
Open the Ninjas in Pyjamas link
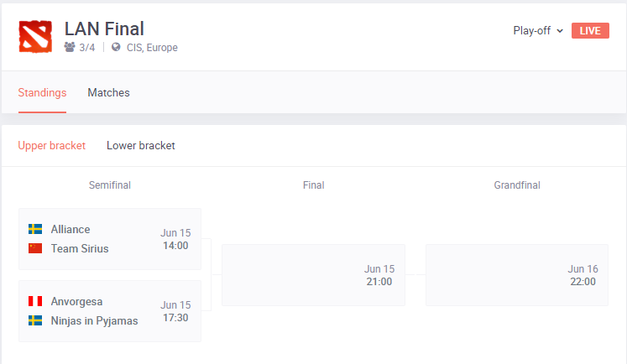pos(94,321)
